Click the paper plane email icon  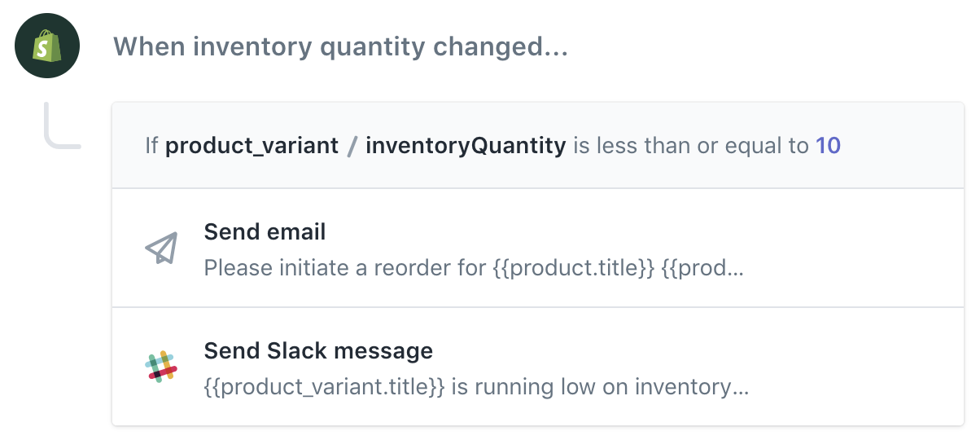[x=161, y=249]
